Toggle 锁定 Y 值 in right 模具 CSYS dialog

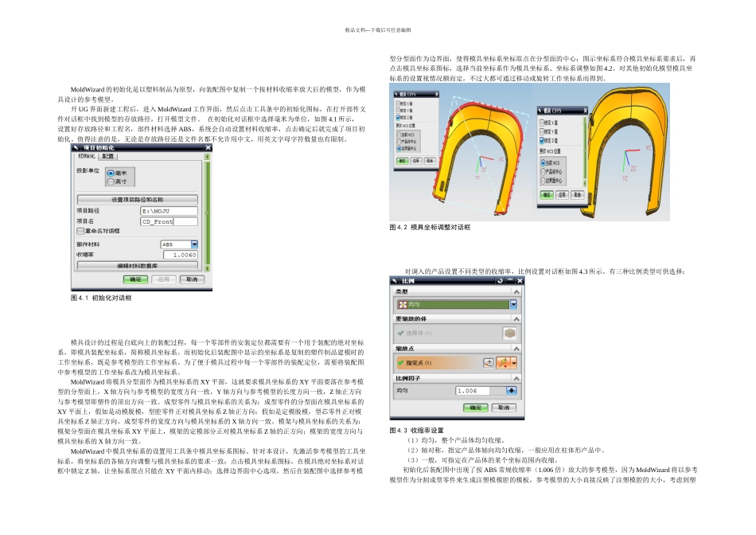coord(542,131)
